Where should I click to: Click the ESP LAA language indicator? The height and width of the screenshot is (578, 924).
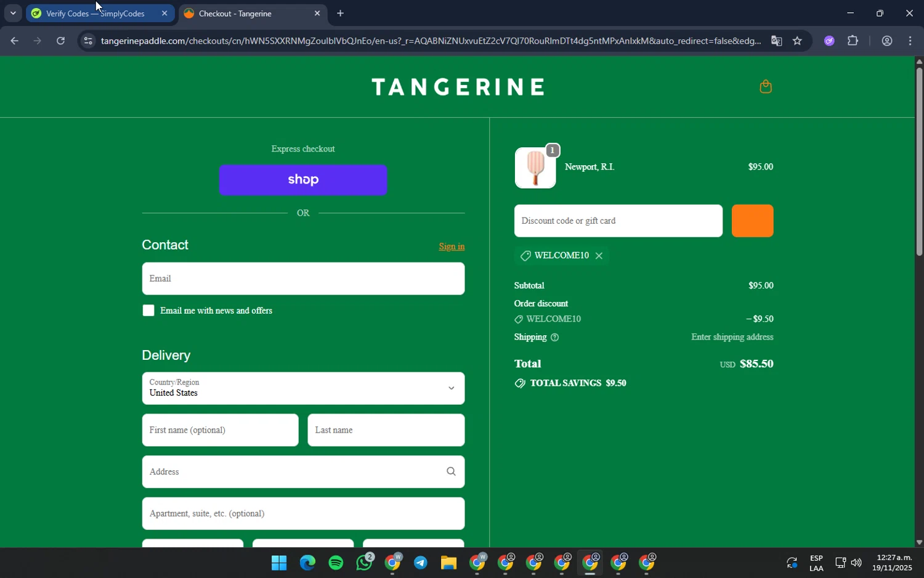[x=816, y=563]
